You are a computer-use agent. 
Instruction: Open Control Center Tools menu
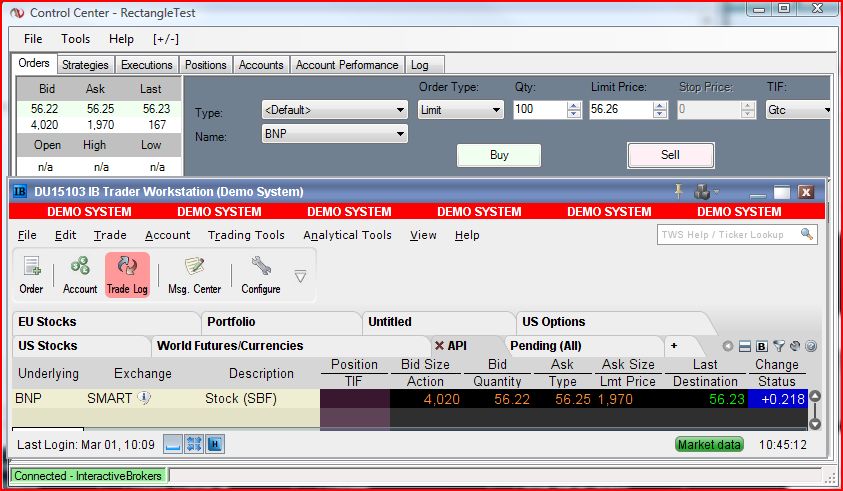point(75,39)
